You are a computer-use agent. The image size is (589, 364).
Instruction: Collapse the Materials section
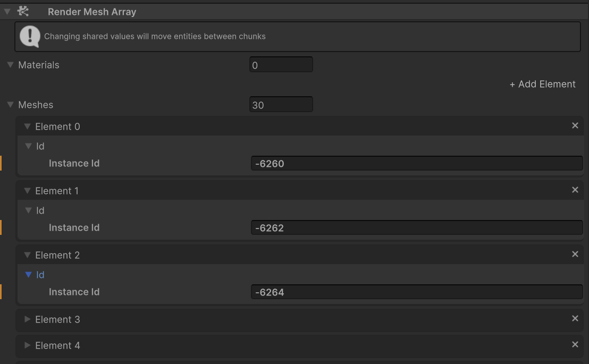click(x=10, y=65)
